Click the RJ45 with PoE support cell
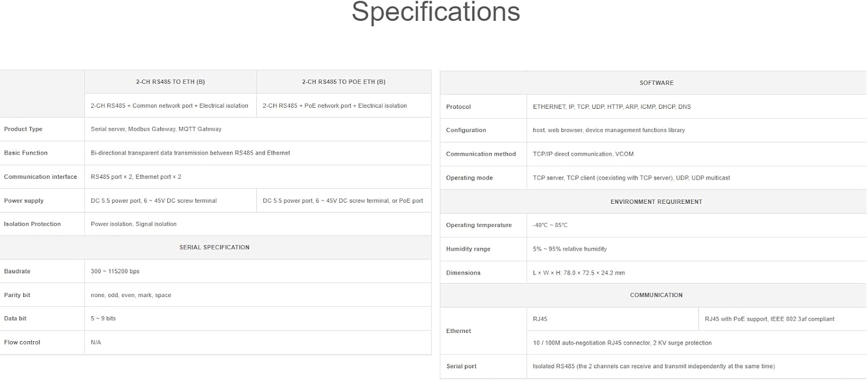This screenshot has height=381, width=868. pyautogui.click(x=770, y=319)
